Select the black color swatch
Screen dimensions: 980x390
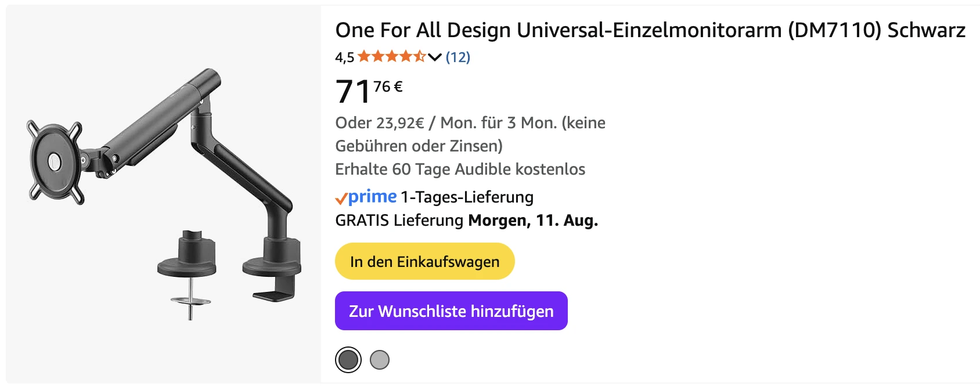tap(348, 360)
